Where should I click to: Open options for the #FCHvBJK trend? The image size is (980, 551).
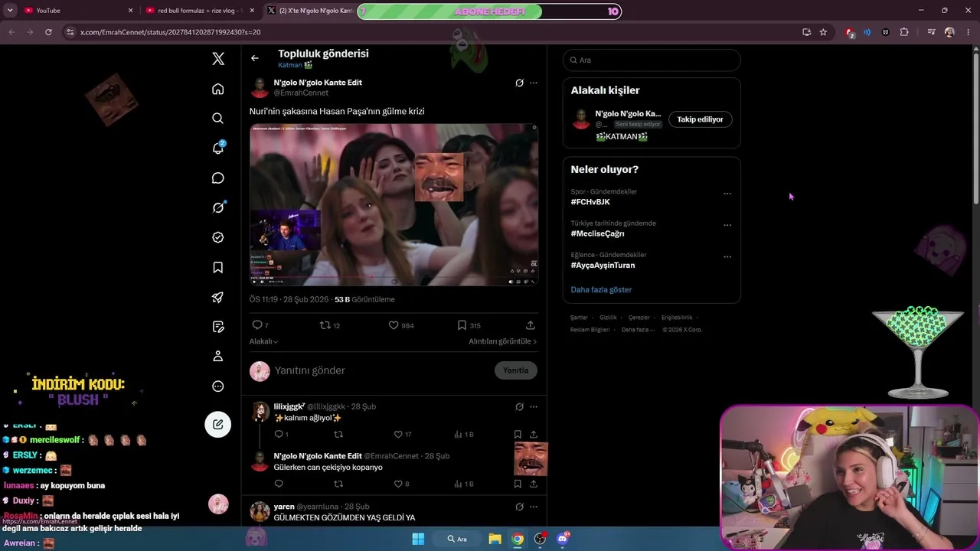(x=727, y=194)
